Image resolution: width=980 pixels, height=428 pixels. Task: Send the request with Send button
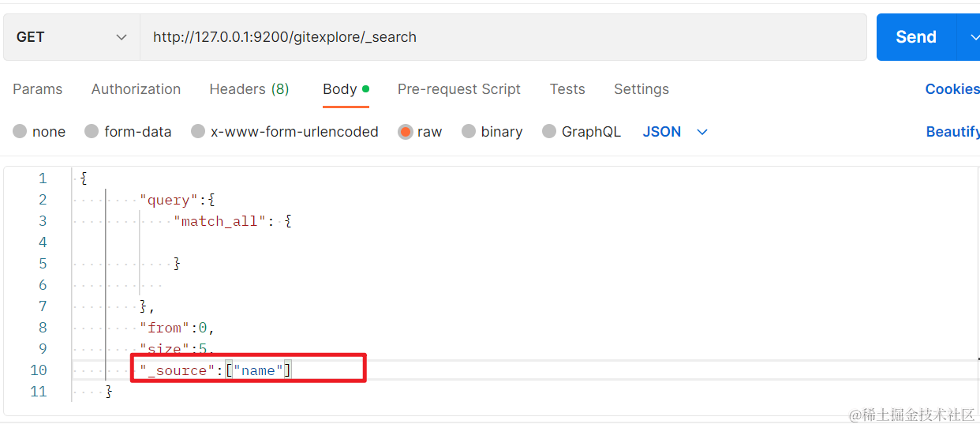(x=916, y=37)
